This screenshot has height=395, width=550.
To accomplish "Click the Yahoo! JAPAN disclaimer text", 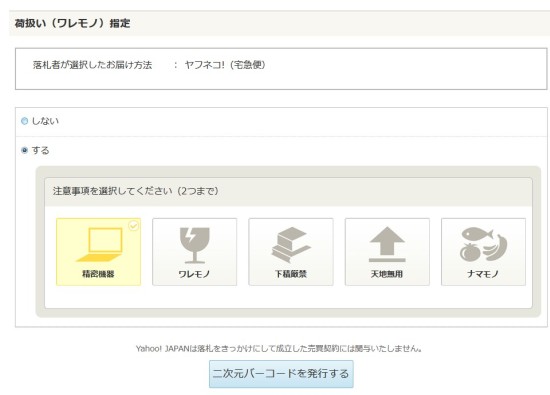I will click(279, 348).
